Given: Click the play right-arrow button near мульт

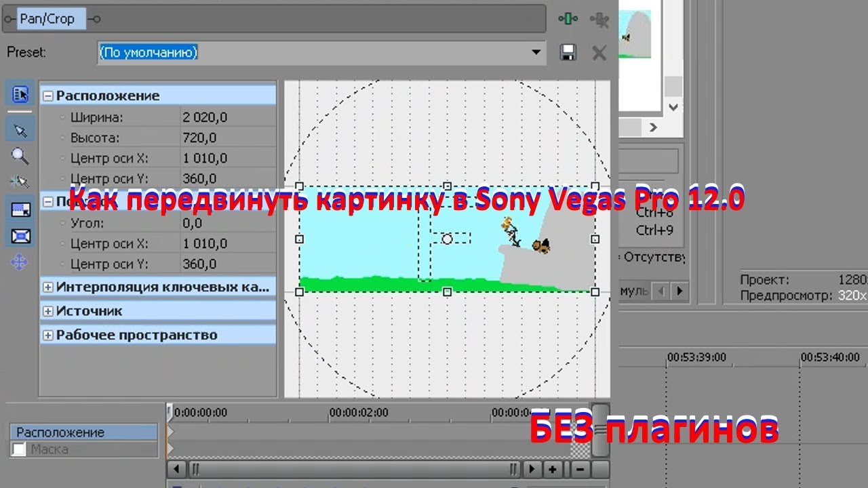Looking at the screenshot, I should [679, 291].
